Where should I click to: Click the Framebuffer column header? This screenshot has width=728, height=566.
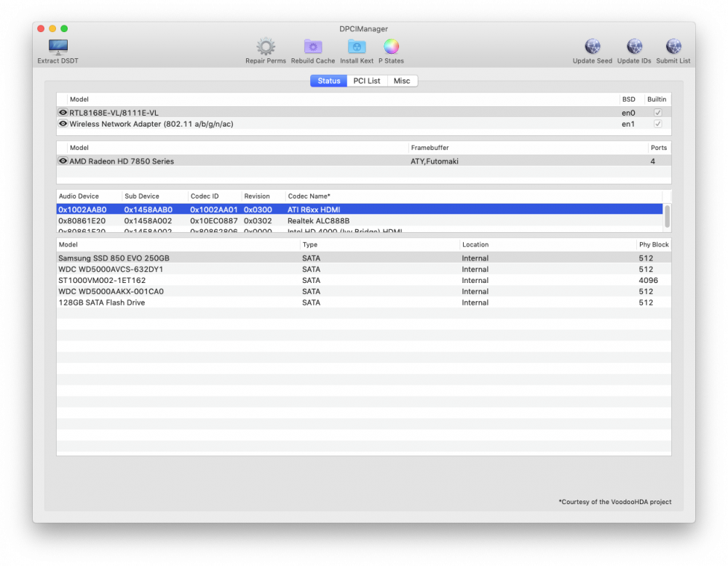coord(528,148)
